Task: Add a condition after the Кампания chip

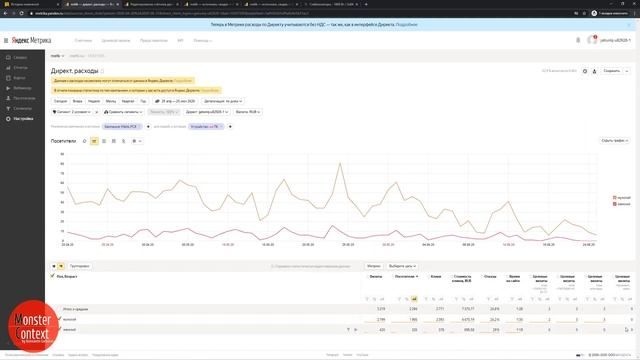Action: [x=148, y=127]
